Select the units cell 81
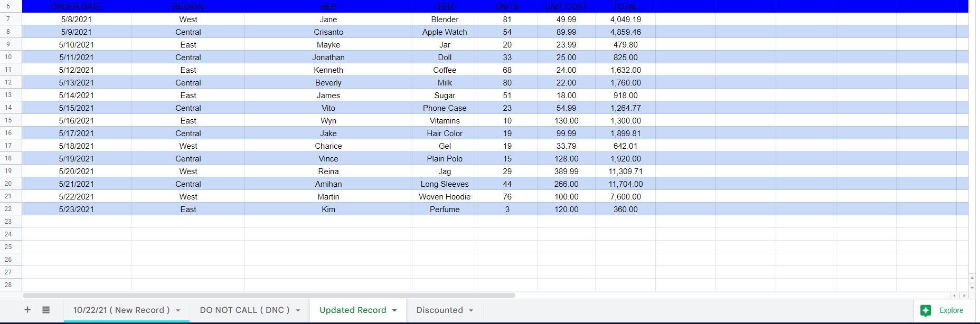The image size is (980, 324). (x=507, y=19)
